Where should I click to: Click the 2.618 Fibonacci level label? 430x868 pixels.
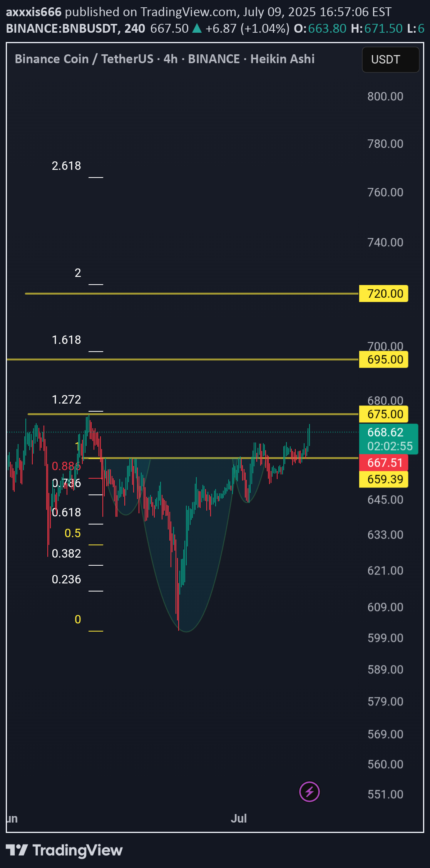click(66, 166)
